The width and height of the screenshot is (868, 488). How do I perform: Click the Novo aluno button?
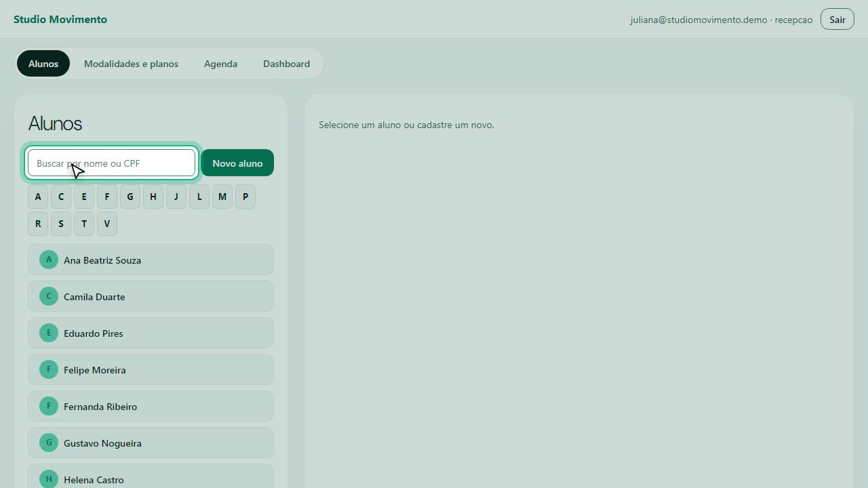pyautogui.click(x=237, y=163)
